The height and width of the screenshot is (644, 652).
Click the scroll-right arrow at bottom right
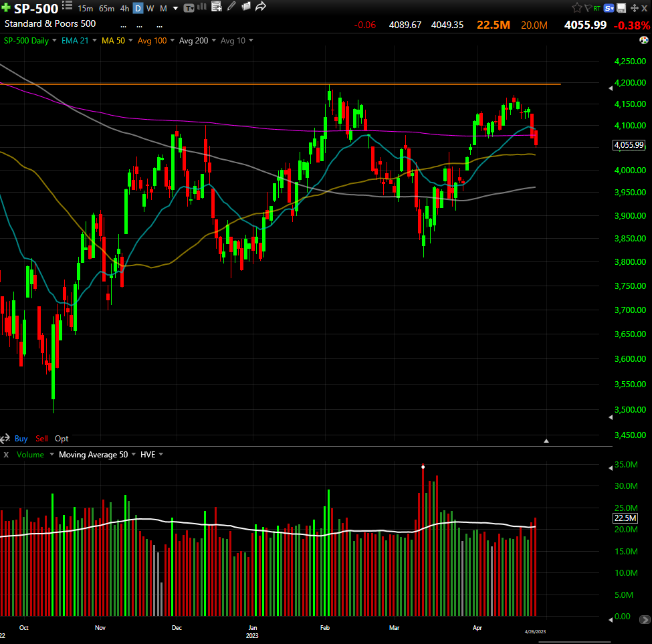point(645,620)
